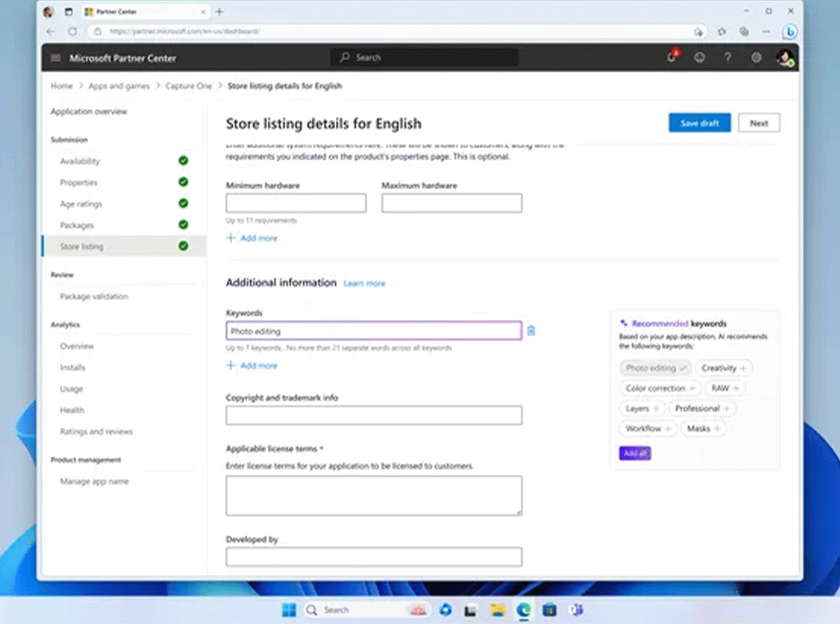
Task: Click Copyright and trademark info field
Action: pyautogui.click(x=374, y=415)
